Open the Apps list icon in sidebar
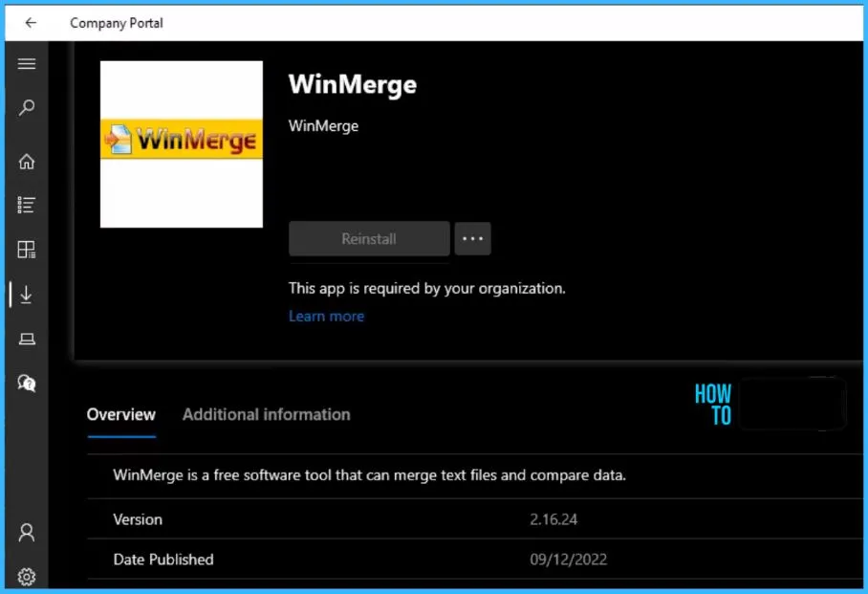Screen dimensions: 868x594 pos(27,205)
